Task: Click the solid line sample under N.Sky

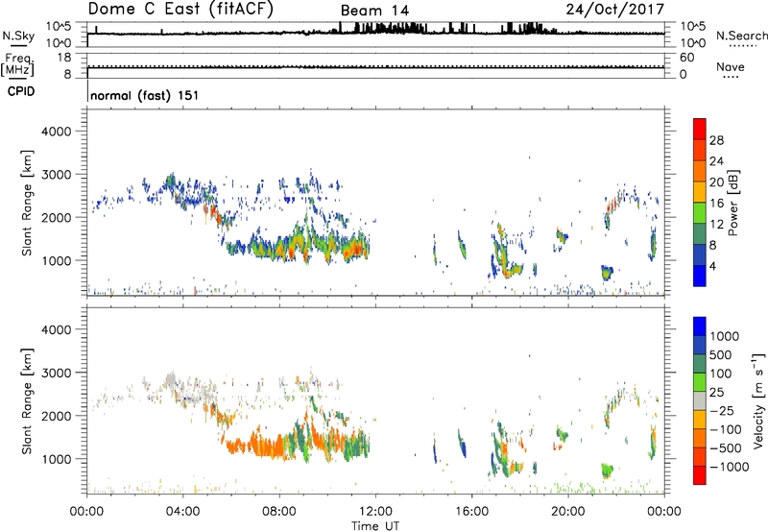Action: pos(18,46)
